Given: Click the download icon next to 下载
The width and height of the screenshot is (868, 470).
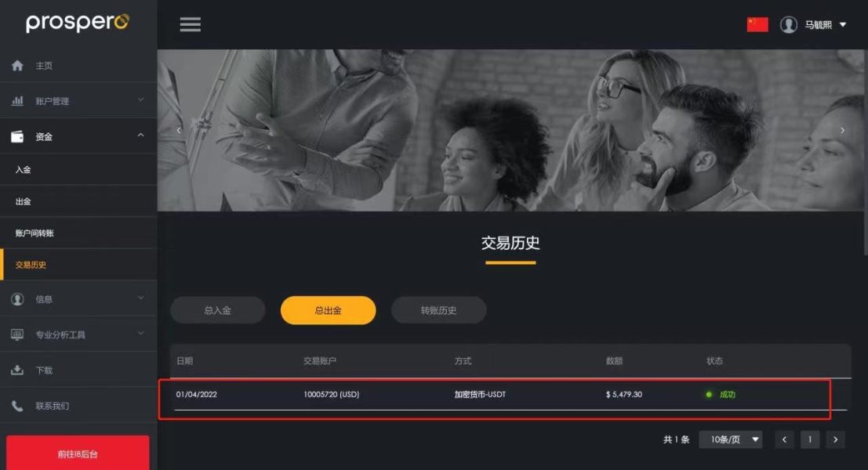Looking at the screenshot, I should click(17, 370).
